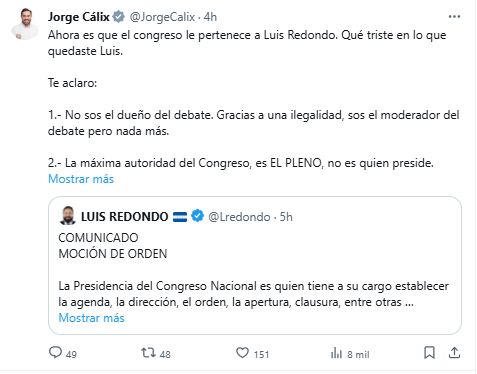Open the LUIS REDONDO display name
Image resolution: width=477 pixels, height=374 pixels.
tap(125, 217)
